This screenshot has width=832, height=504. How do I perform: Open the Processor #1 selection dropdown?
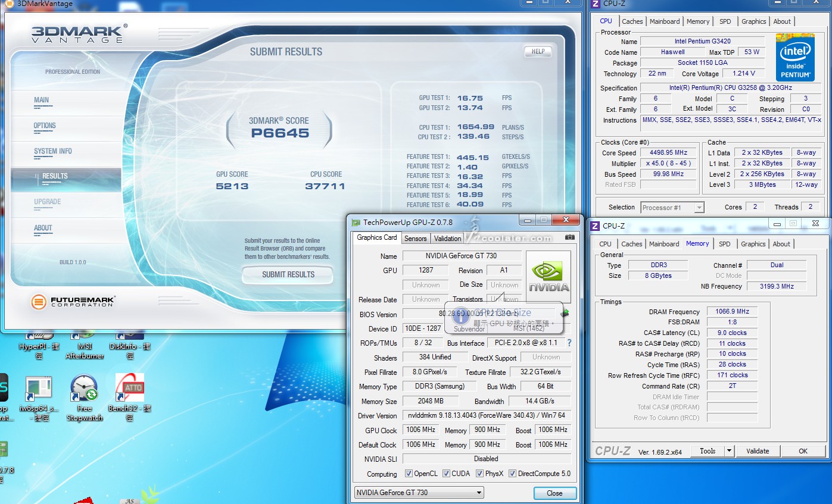click(672, 208)
